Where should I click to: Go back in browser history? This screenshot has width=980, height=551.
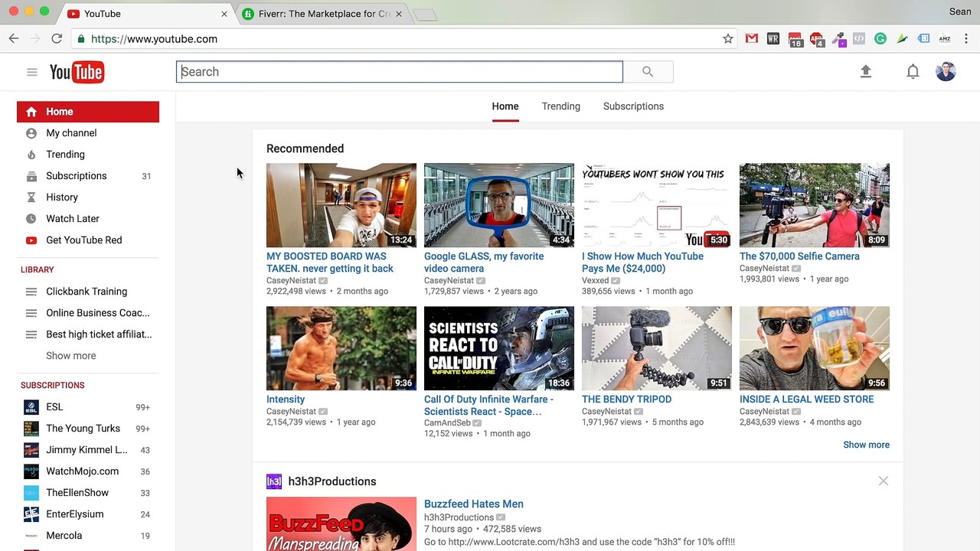[x=14, y=38]
